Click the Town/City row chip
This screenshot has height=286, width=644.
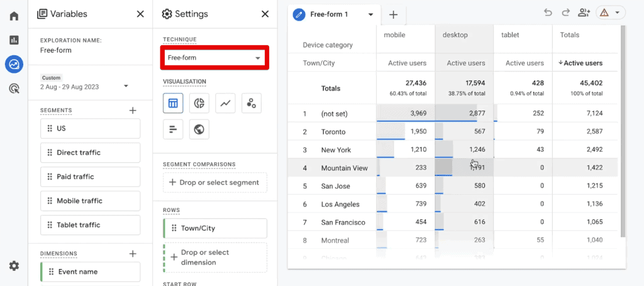[x=215, y=228]
